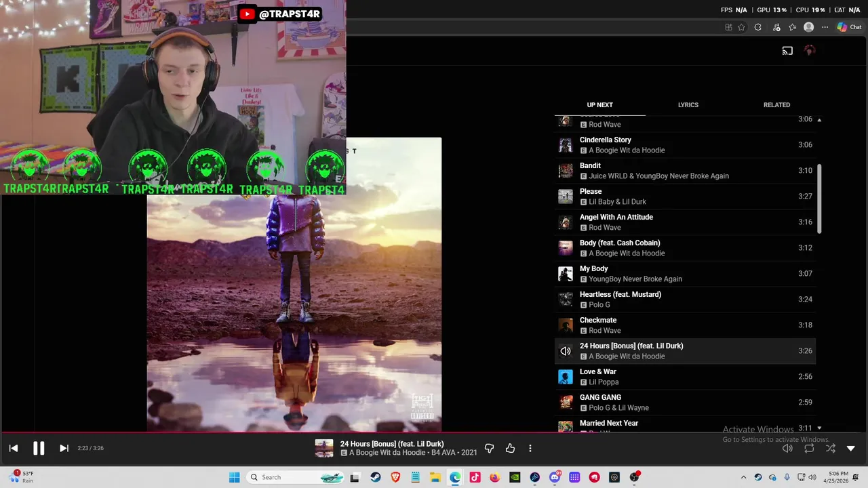
Task: Open the browser extensions puzzle icon
Action: tap(757, 27)
